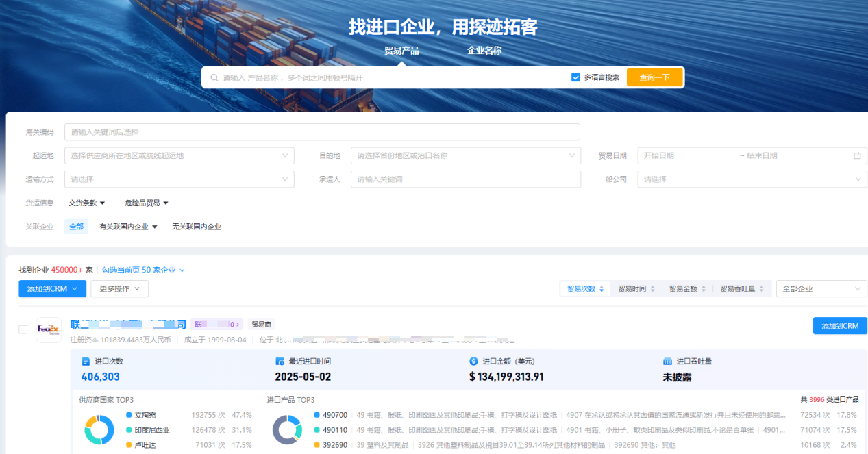Viewport: 868px width, 454px height.
Task: Click the FedEx company logo
Action: point(49,329)
